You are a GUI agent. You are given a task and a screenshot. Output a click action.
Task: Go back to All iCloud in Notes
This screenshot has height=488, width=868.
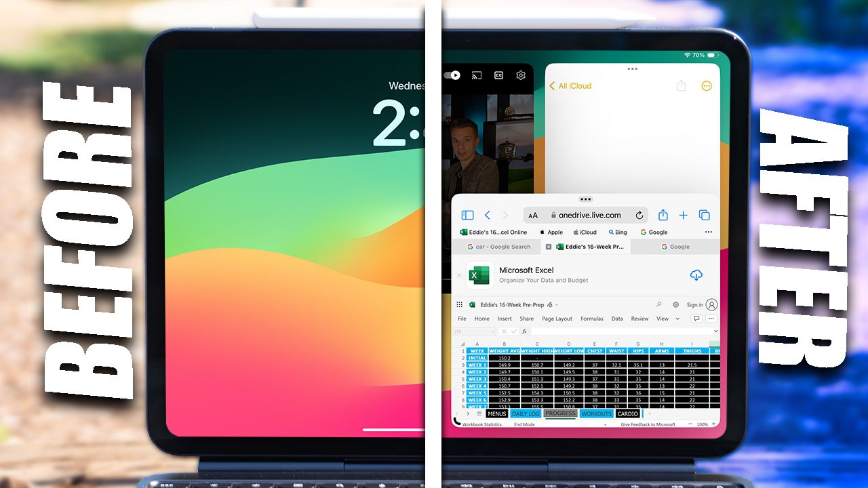pos(570,86)
